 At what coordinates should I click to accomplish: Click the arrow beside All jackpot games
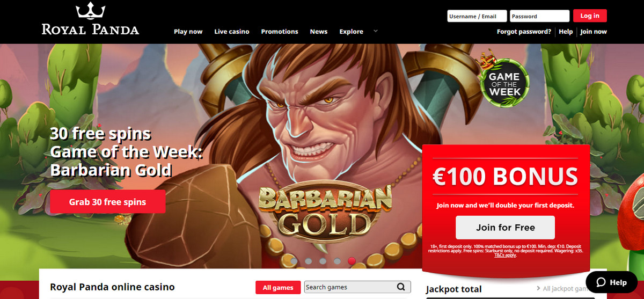(x=538, y=289)
